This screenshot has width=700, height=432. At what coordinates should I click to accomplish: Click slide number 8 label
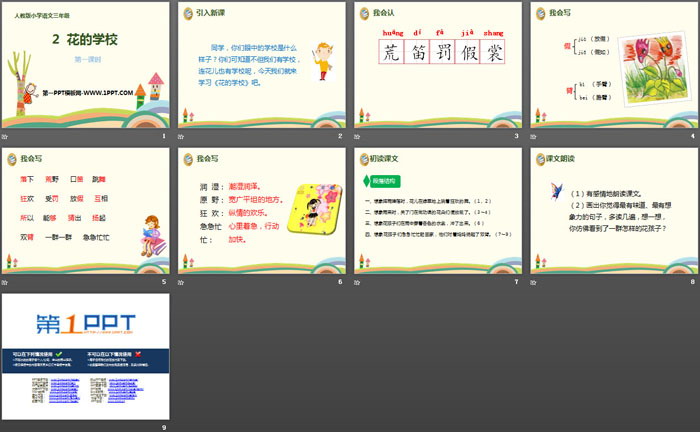[692, 282]
